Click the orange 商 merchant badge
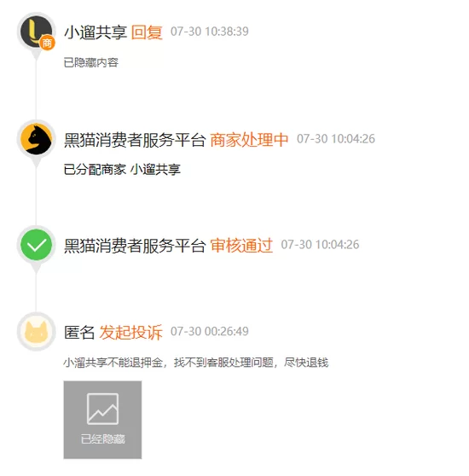Viewport: 469px width, 476px height. (47, 43)
